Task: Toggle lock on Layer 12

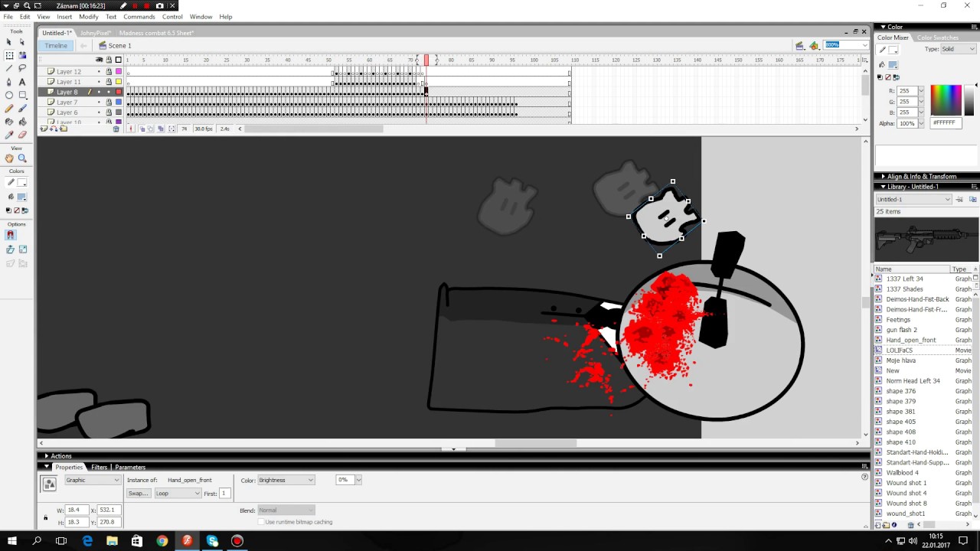Action: [109, 71]
